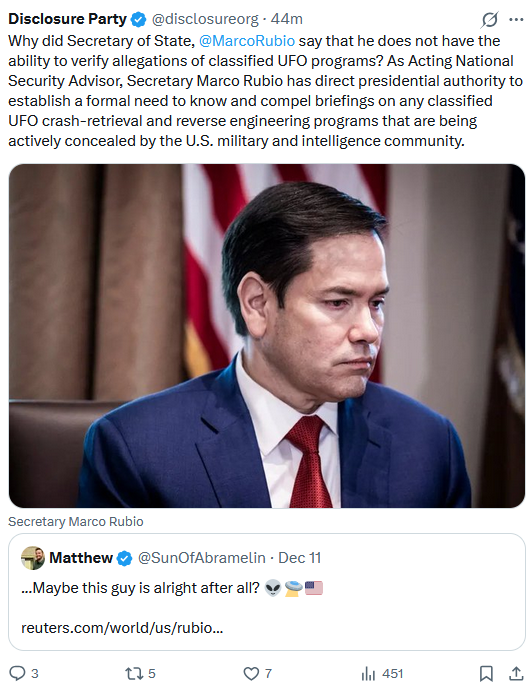
Task: Click the @SunOfAbramelin handle
Action: (202, 558)
